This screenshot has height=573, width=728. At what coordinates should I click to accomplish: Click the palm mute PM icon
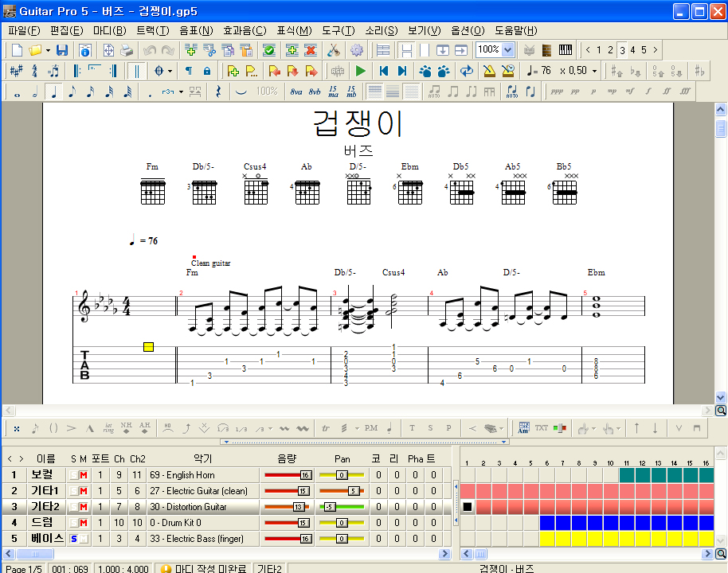tap(371, 428)
